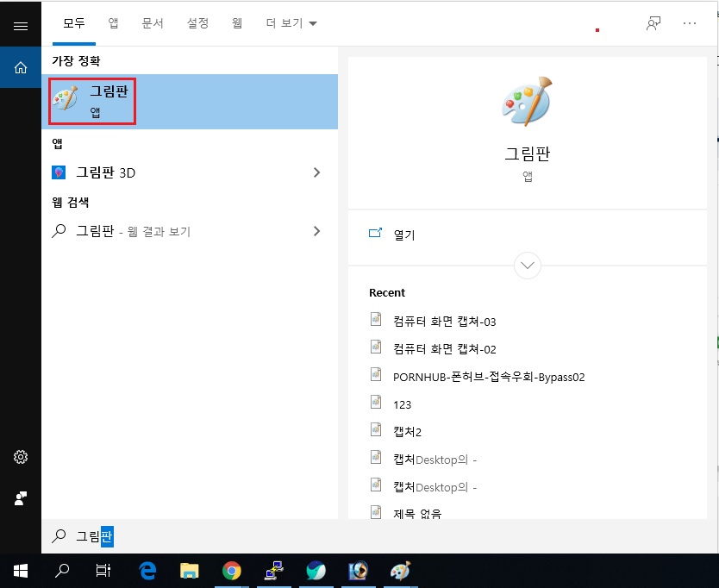The height and width of the screenshot is (588, 719).
Task: Click the search box containing 그림판
Action: pos(379,536)
